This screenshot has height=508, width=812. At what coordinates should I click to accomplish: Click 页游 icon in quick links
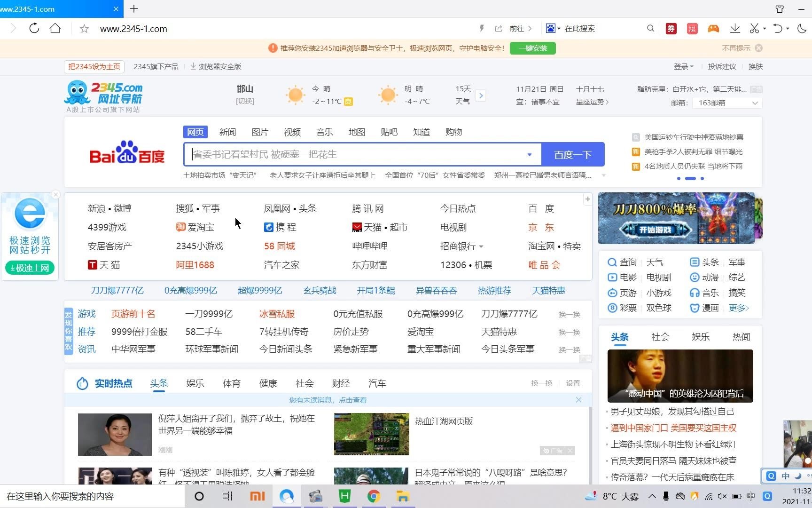(x=622, y=293)
